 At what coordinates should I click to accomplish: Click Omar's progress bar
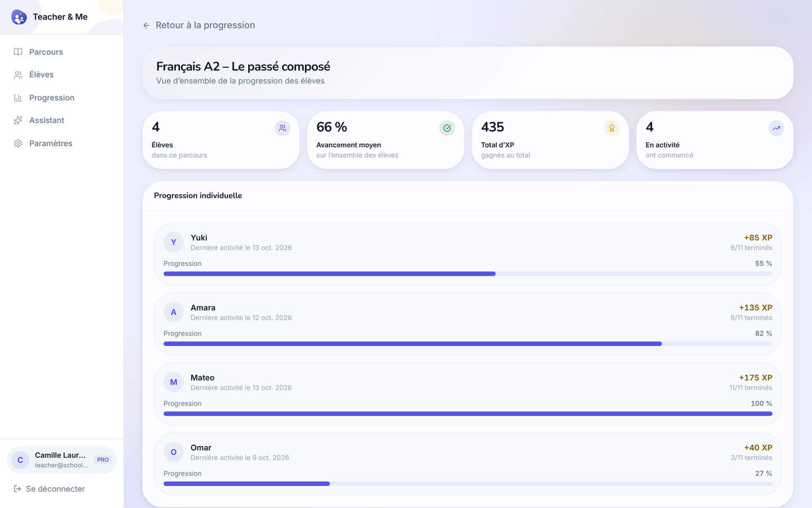468,484
